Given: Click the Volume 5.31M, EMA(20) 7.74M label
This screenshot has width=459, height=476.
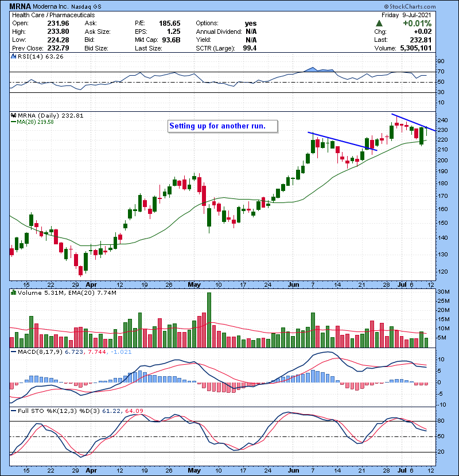Looking at the screenshot, I should tap(67, 292).
